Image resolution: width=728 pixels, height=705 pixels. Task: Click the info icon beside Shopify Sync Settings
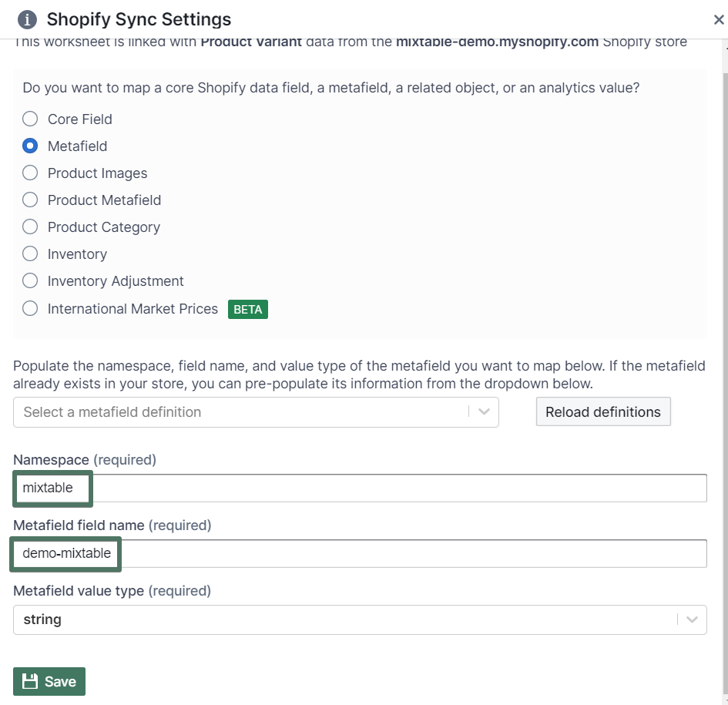27,19
